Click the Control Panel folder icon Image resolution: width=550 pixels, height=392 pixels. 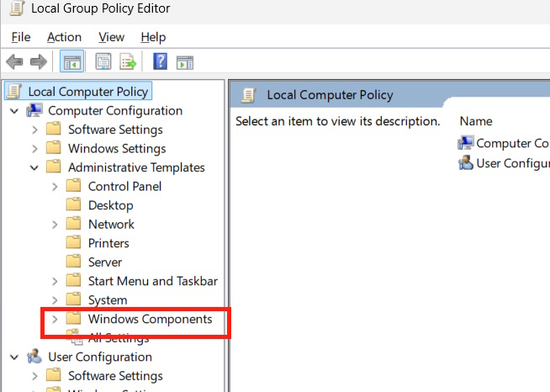click(74, 186)
